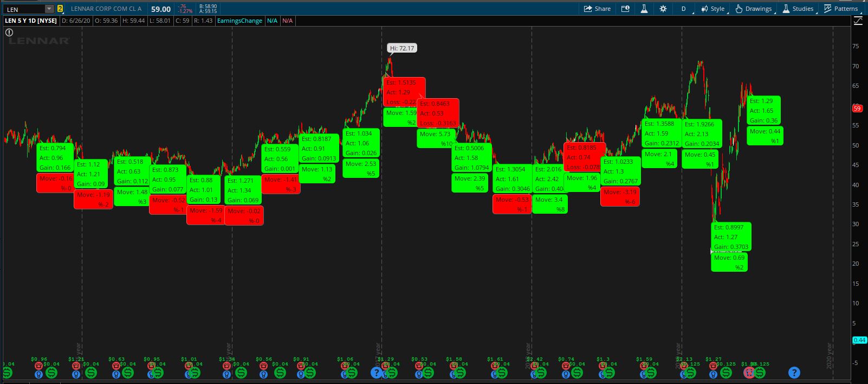Open the Drawings tools menu
The width and height of the screenshot is (868, 384).
coord(754,9)
